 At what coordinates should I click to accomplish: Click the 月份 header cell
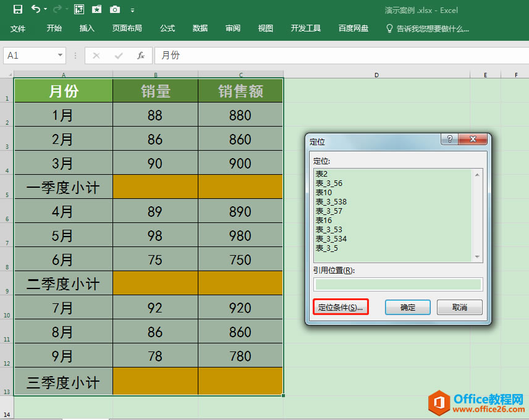[64, 90]
